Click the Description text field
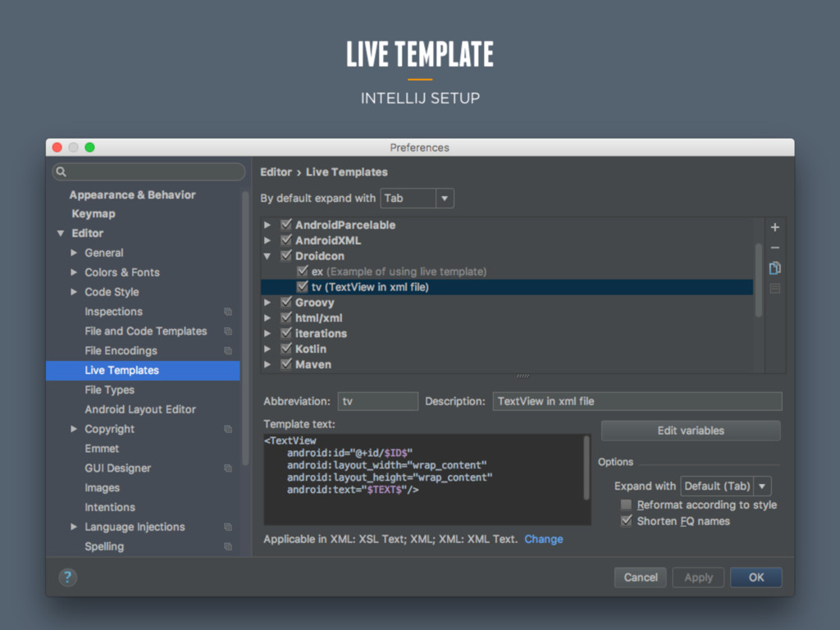Viewport: 840px width, 630px height. (x=637, y=401)
